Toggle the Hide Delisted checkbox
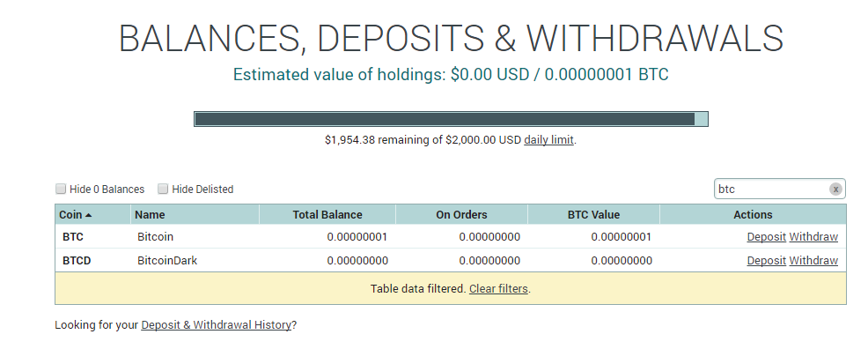This screenshot has height=364, width=868. point(163,189)
